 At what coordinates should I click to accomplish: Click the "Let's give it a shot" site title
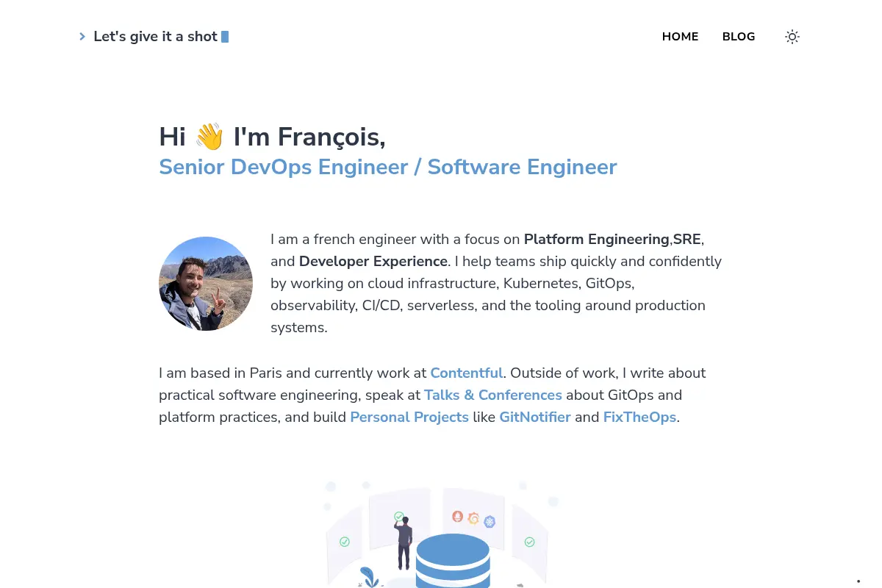point(156,37)
